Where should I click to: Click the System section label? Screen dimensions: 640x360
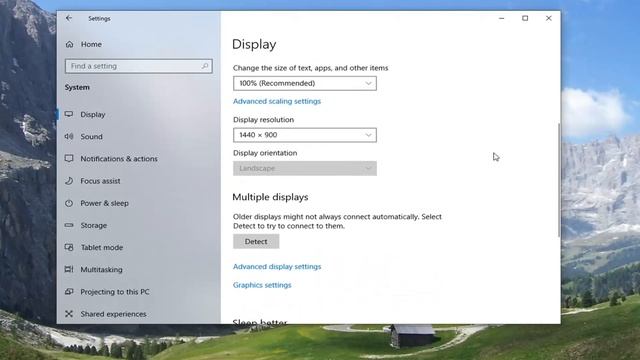77,87
